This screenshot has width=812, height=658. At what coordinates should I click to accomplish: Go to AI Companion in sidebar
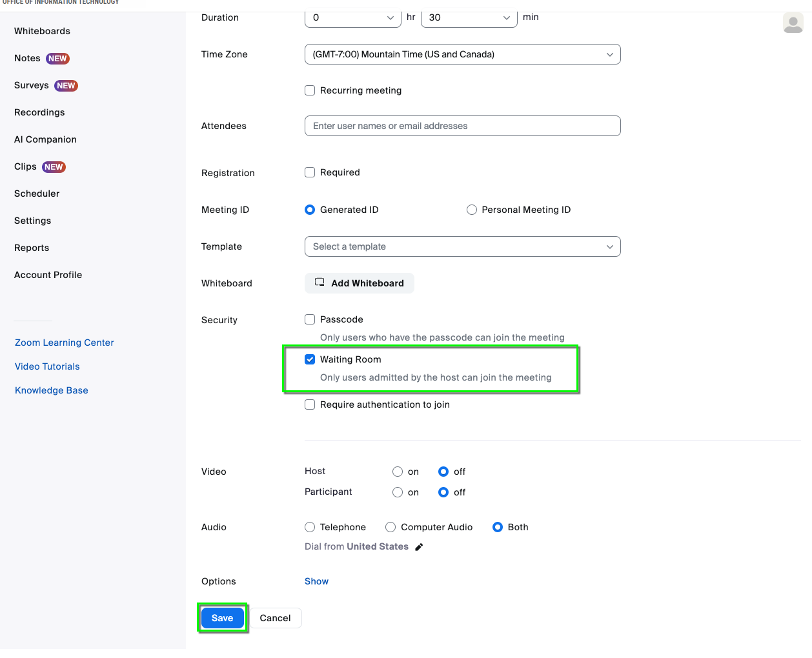pyautogui.click(x=45, y=139)
